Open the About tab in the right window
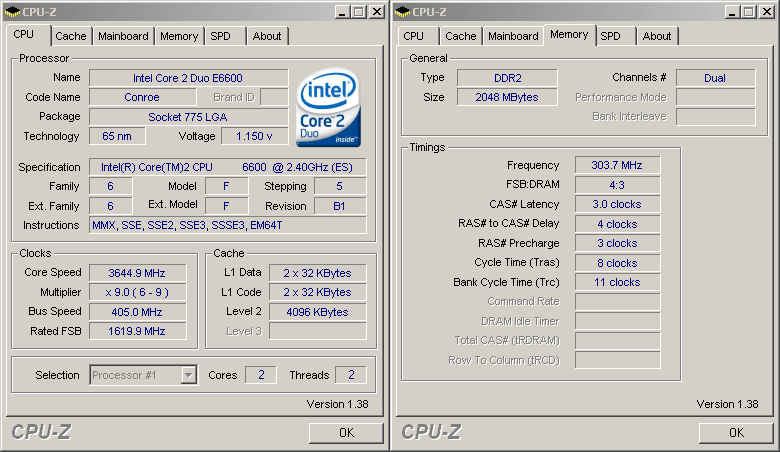This screenshot has width=780, height=452. (x=657, y=36)
